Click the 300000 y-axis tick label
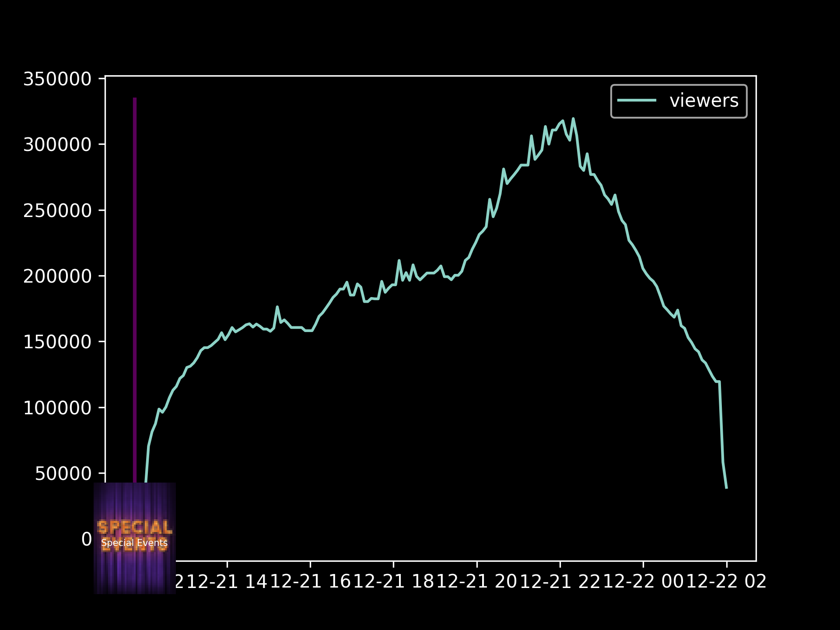 (57, 144)
